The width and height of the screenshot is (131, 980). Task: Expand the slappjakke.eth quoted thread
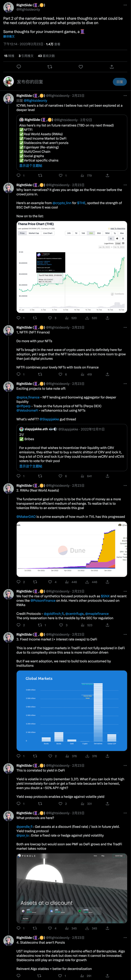tap(31, 466)
